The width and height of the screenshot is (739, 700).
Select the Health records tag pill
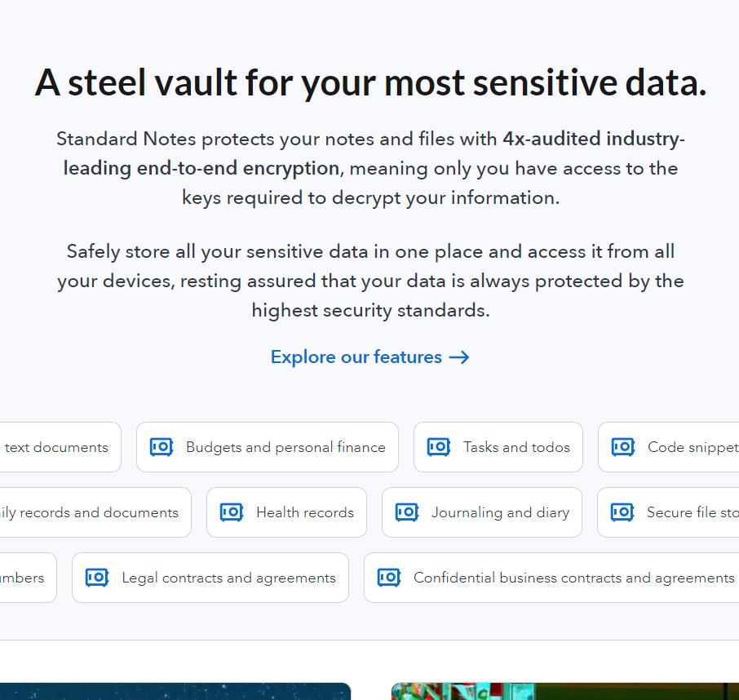coord(286,512)
